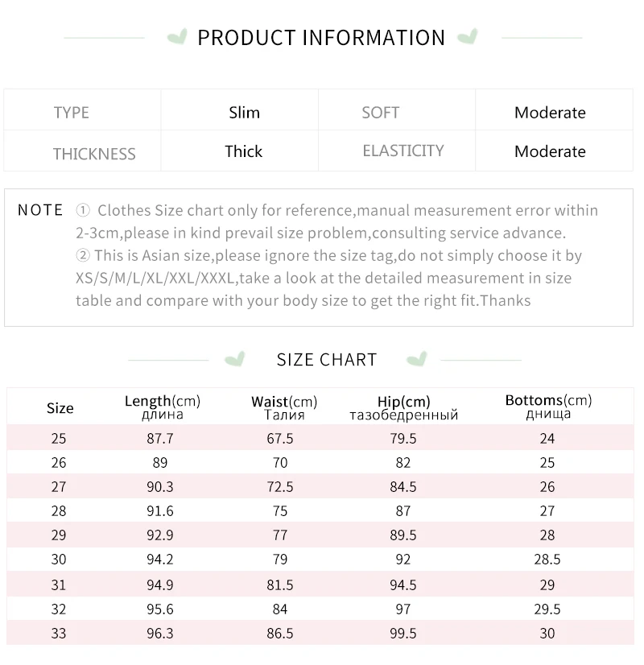Click the green heart left of PRODUCT INFORMATION

tap(177, 37)
